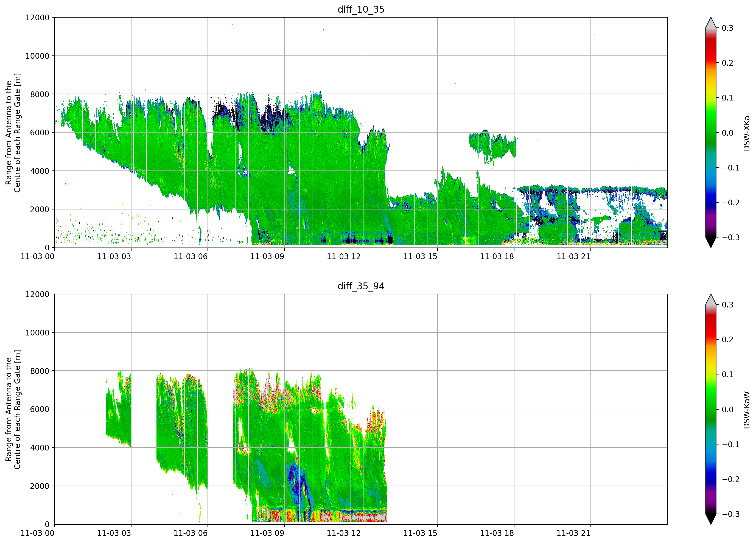Click the DSW-KaW colorbar gradient
The height and width of the screenshot is (543, 756).
coord(711,409)
